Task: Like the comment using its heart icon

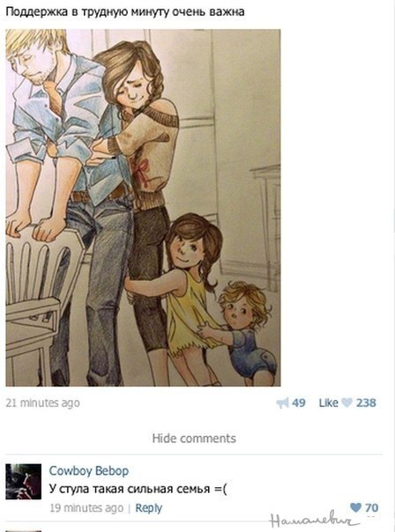Action: tap(355, 507)
